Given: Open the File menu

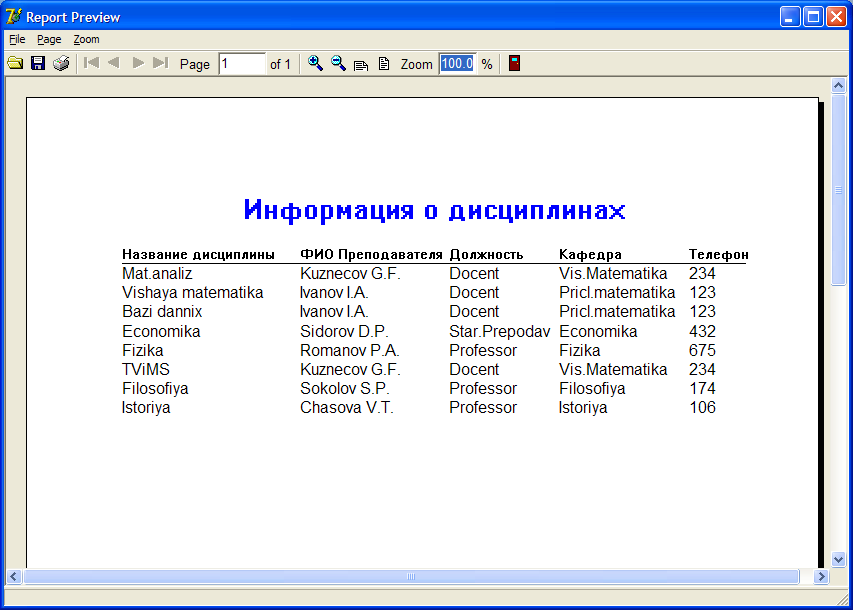Looking at the screenshot, I should pos(17,39).
